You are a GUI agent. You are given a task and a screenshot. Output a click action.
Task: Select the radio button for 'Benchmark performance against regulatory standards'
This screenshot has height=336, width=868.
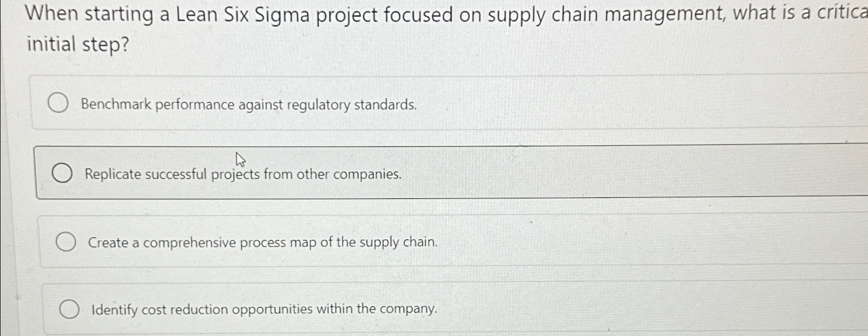pos(58,103)
